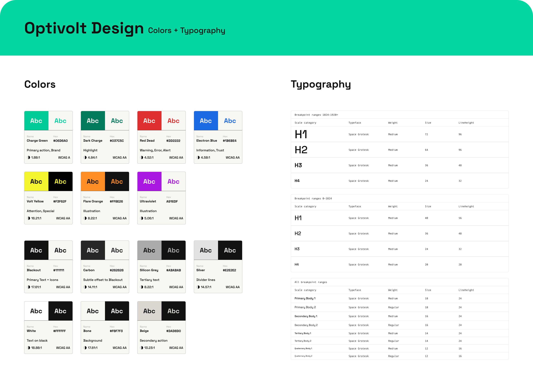533x392 pixels.
Task: Click the Flare Orange filled swatch
Action: click(93, 182)
